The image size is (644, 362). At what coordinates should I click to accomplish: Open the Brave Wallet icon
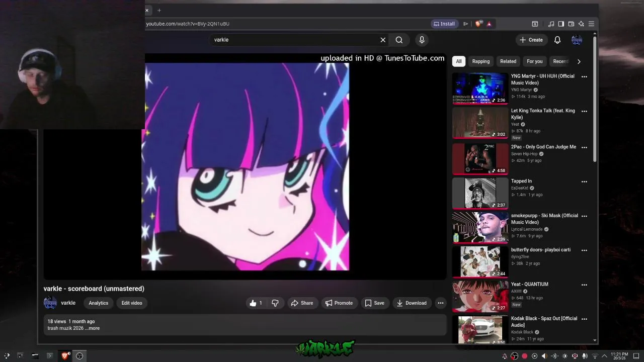pyautogui.click(x=571, y=24)
